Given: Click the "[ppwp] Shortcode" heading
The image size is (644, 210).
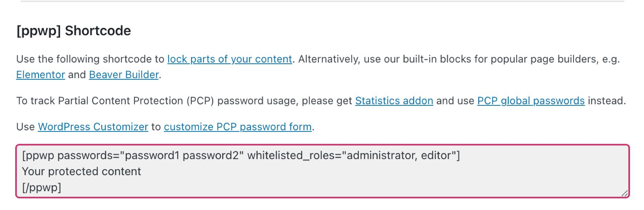Looking at the screenshot, I should click(x=73, y=32).
